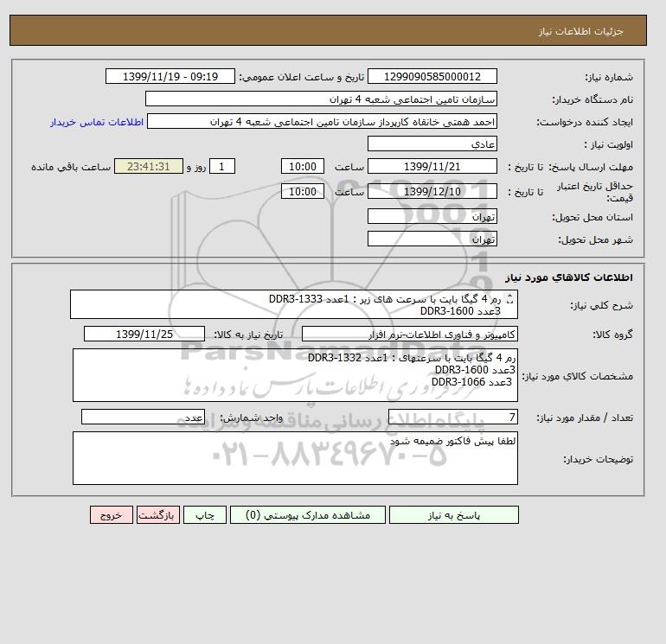Click the مهلت ارسال پاسخ label
This screenshot has width=666, height=644.
[592, 167]
